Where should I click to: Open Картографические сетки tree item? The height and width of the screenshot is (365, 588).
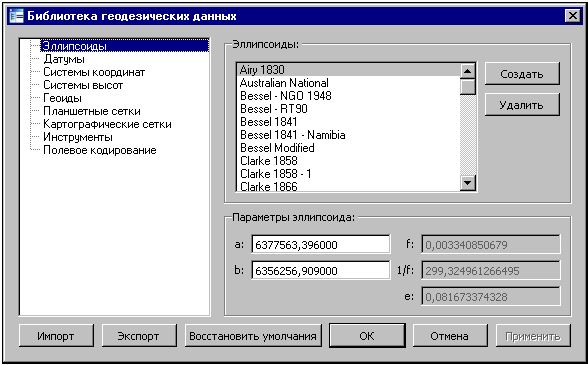click(x=107, y=124)
